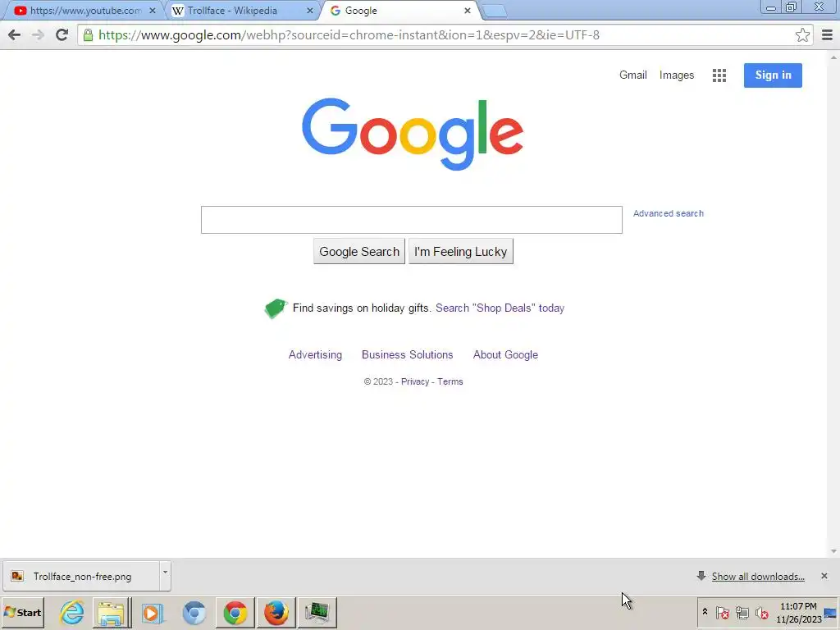Open the Search "Shop Deals" today link
This screenshot has width=840, height=630.
(500, 308)
